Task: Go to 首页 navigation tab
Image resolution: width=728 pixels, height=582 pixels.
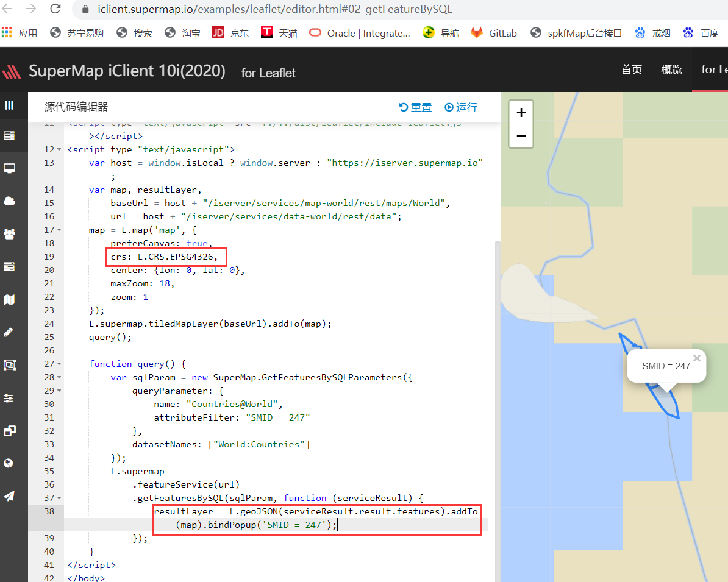Action: click(x=632, y=69)
